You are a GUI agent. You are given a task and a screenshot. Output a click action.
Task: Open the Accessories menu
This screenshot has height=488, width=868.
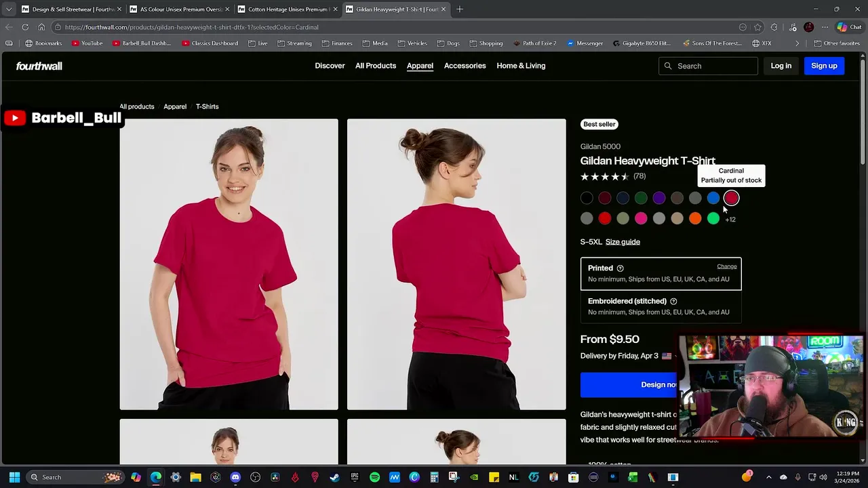pyautogui.click(x=465, y=66)
